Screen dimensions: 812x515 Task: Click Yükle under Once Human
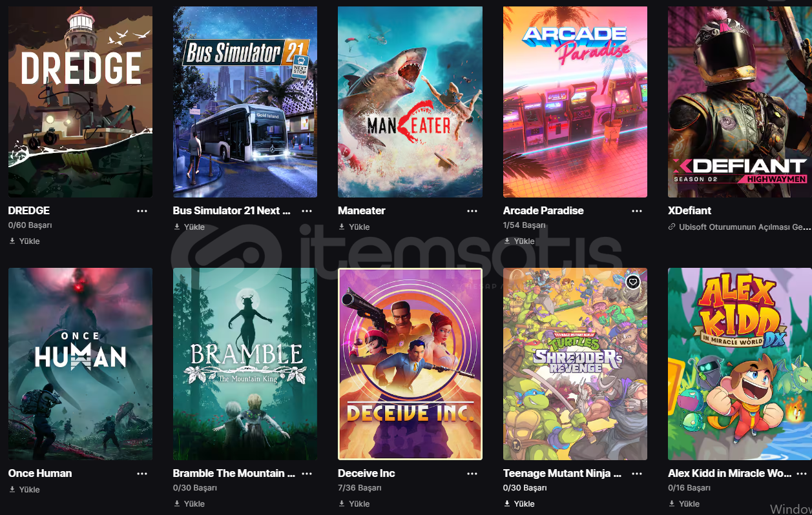point(29,489)
